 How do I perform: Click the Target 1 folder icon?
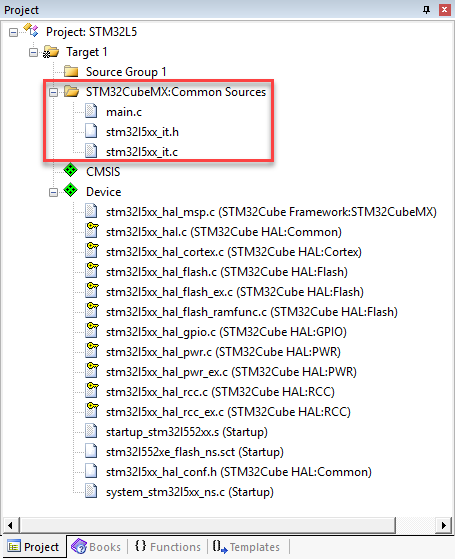coord(51,52)
